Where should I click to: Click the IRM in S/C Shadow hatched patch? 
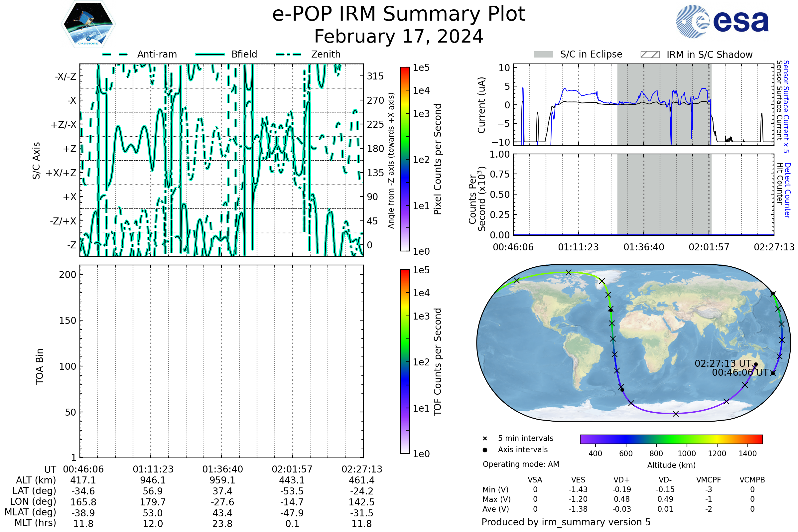click(x=650, y=55)
